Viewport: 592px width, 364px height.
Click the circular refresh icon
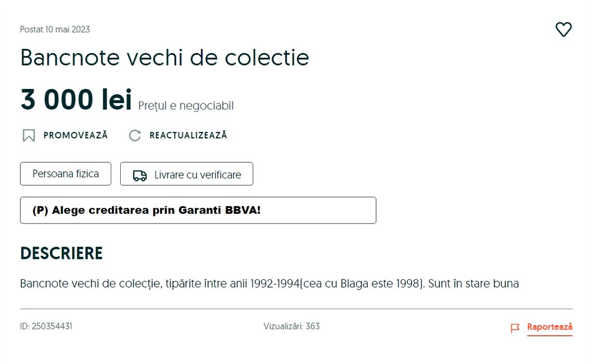click(135, 136)
